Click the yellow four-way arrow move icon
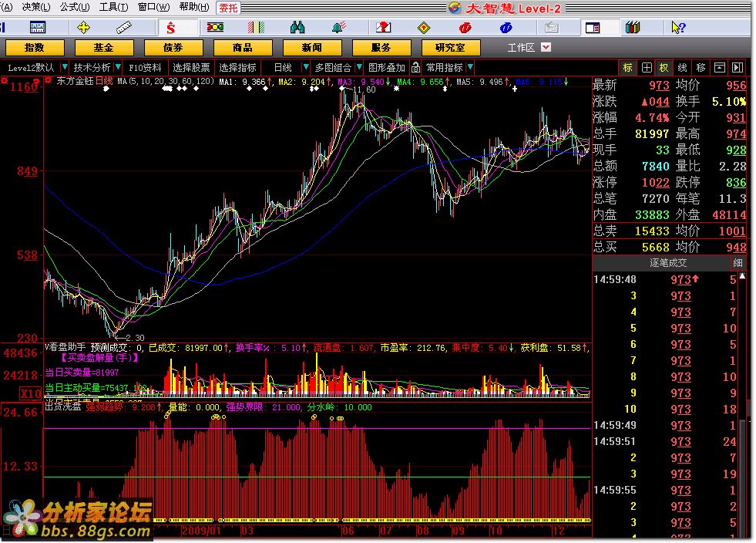The width and height of the screenshot is (756, 543). coord(83,28)
